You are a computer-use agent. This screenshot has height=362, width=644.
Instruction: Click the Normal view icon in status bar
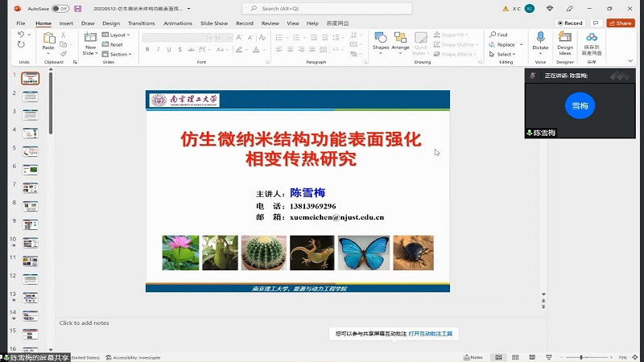(x=498, y=357)
